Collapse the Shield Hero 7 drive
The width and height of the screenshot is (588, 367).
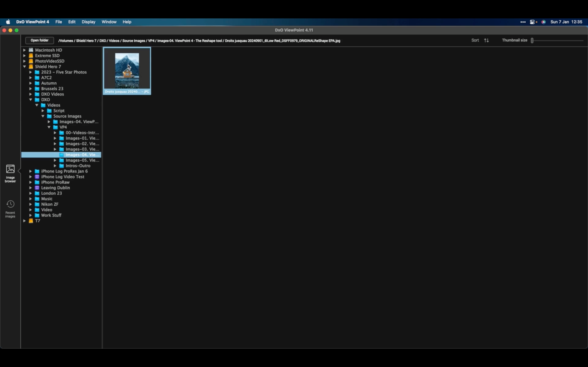[x=24, y=66]
